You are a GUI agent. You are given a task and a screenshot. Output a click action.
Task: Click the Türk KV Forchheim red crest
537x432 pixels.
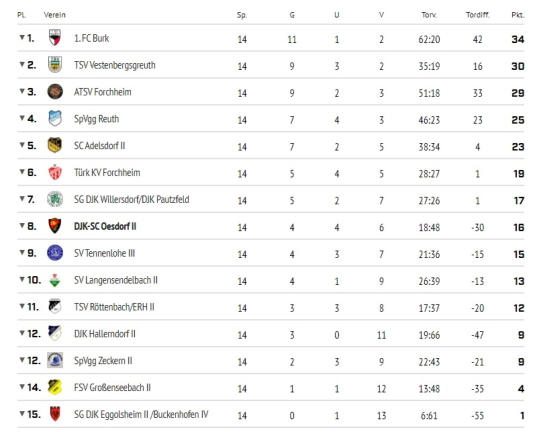tap(55, 172)
